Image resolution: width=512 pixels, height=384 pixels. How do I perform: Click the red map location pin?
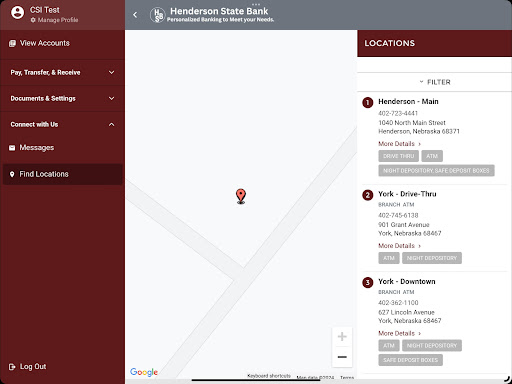(241, 196)
